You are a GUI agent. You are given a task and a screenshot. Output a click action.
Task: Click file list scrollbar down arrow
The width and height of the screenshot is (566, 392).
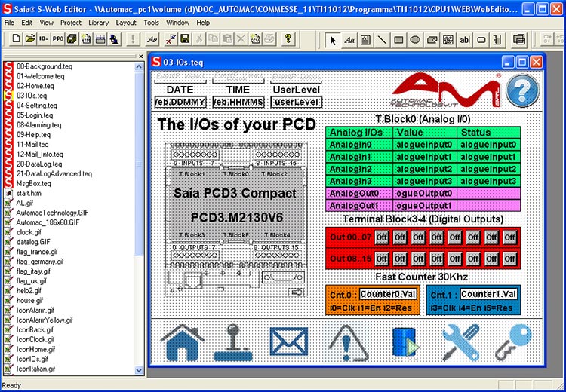tap(139, 370)
